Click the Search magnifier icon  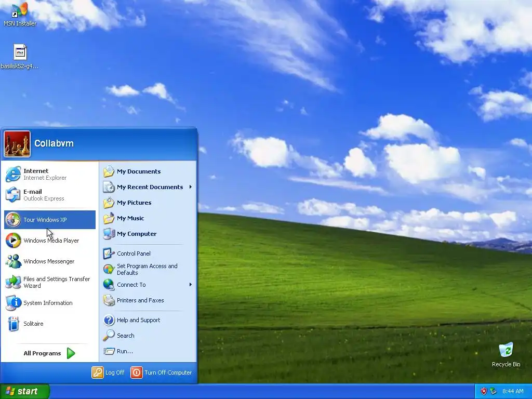[109, 335]
